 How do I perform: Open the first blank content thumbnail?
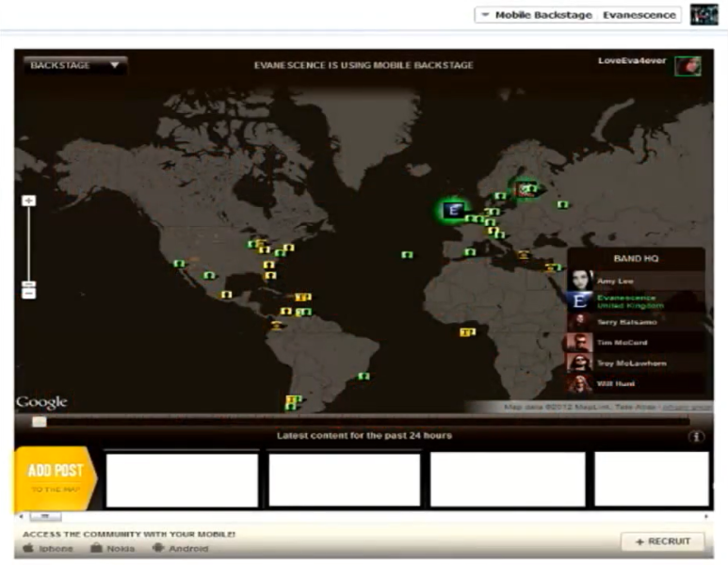click(182, 480)
